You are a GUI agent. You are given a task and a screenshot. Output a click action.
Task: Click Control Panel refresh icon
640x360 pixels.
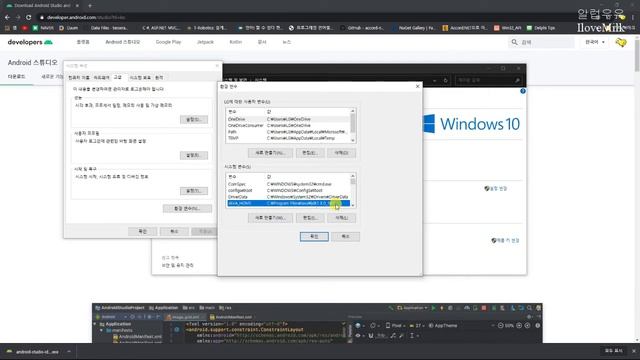pyautogui.click(x=446, y=80)
